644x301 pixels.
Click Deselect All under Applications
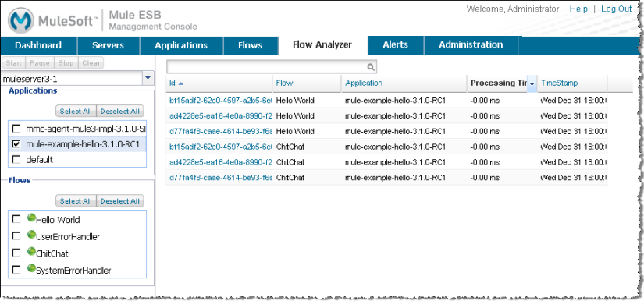[x=120, y=112]
